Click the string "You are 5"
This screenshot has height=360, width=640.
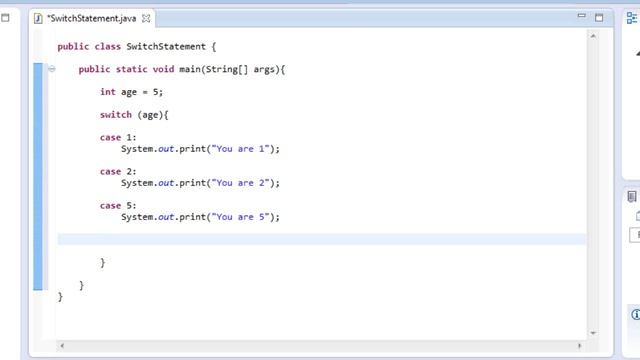click(240, 217)
